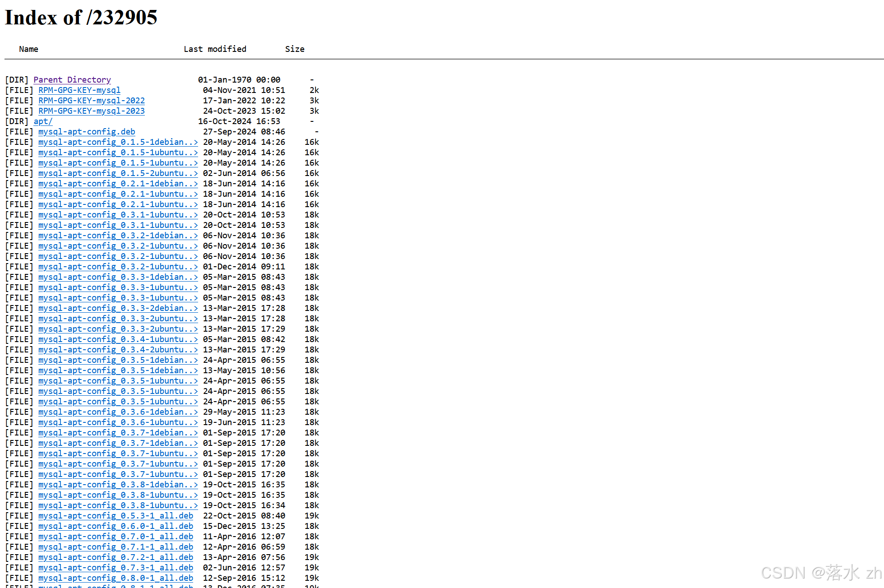884x588 pixels.
Task: Open 0.3.2-1ubuntu link dated 01-Dec-2014
Action: click(118, 267)
